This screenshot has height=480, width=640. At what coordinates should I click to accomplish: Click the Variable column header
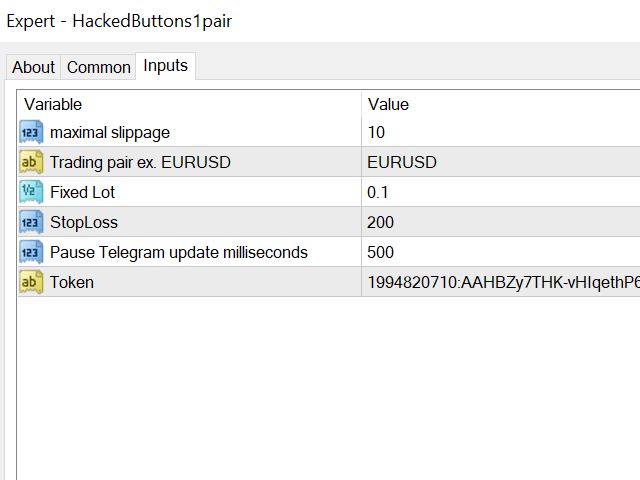(190, 104)
